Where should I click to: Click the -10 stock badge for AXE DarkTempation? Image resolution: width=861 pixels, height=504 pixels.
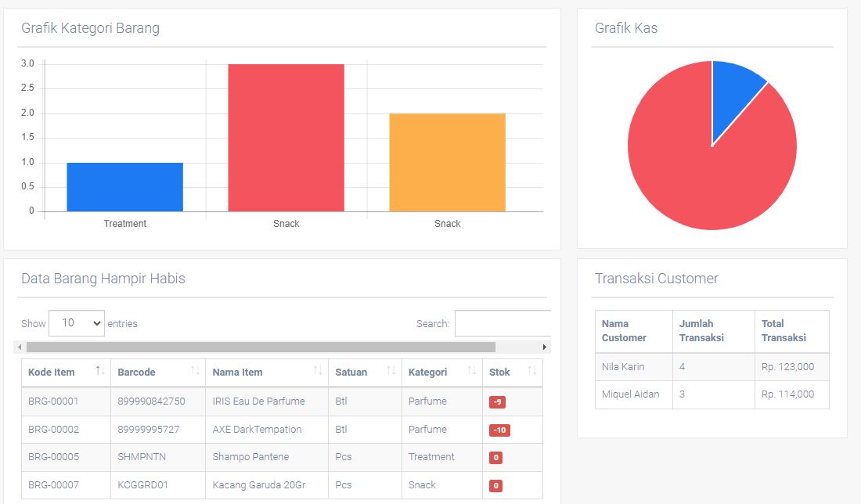point(499,430)
